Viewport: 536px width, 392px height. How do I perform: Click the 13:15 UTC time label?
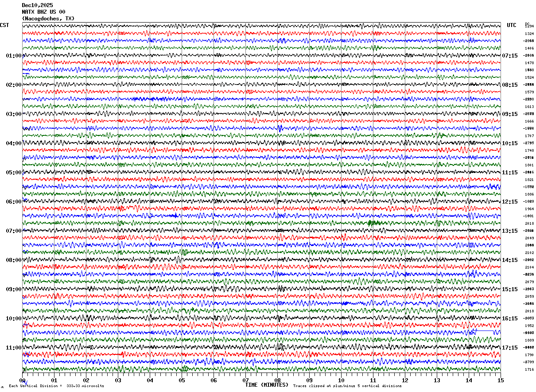click(510, 231)
